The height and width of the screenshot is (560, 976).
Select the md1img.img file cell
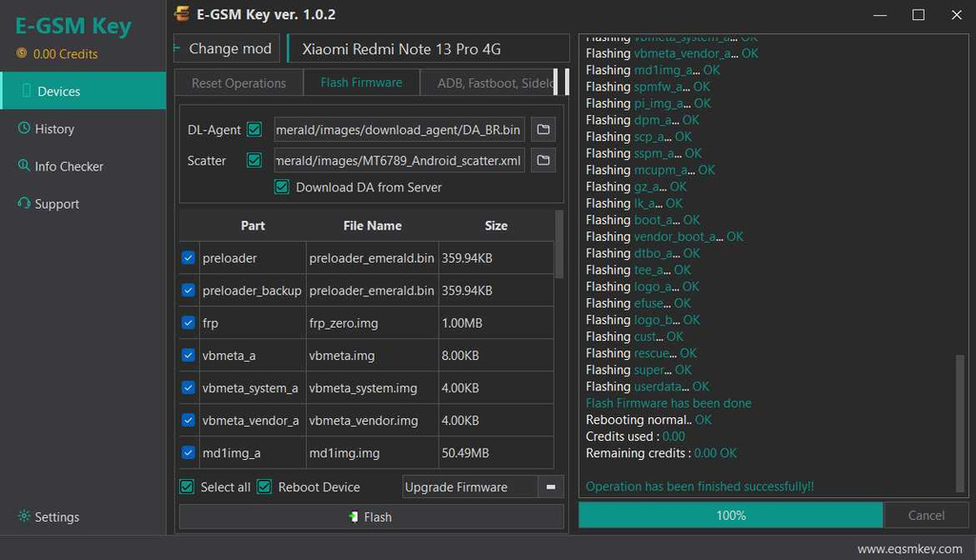[x=372, y=453]
